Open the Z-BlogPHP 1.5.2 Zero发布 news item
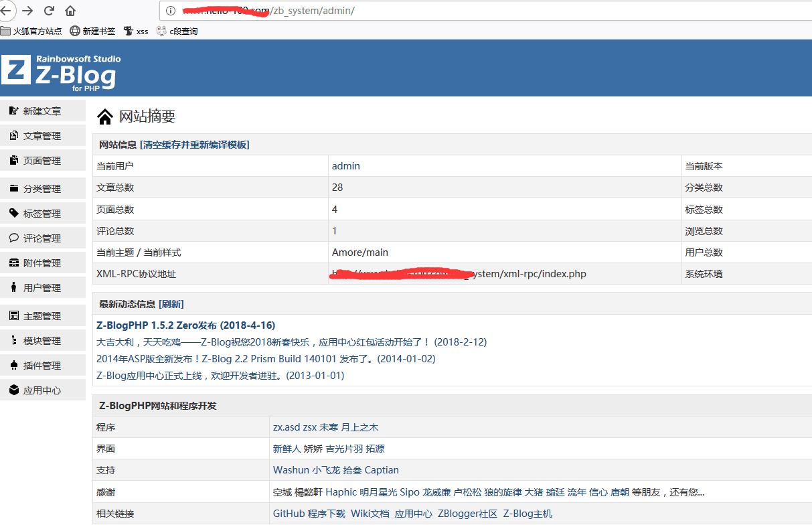This screenshot has height=525, width=812. 186,325
